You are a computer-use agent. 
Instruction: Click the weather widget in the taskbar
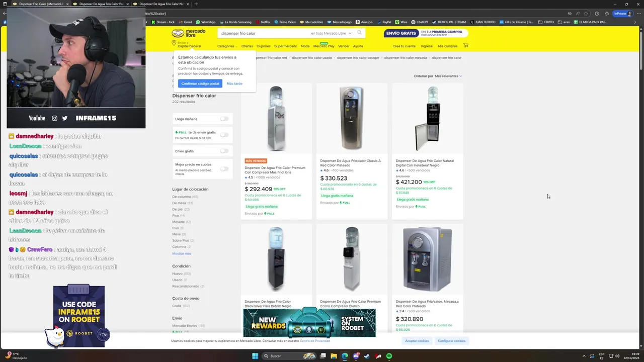(16, 356)
